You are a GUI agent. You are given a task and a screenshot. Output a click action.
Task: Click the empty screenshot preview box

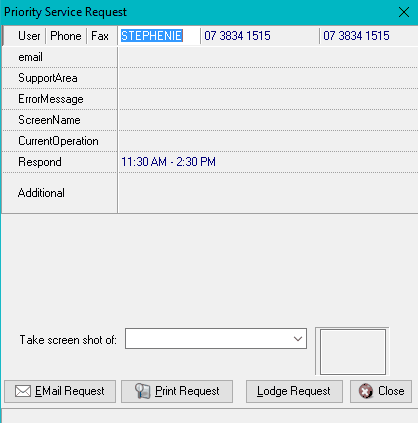click(x=353, y=352)
